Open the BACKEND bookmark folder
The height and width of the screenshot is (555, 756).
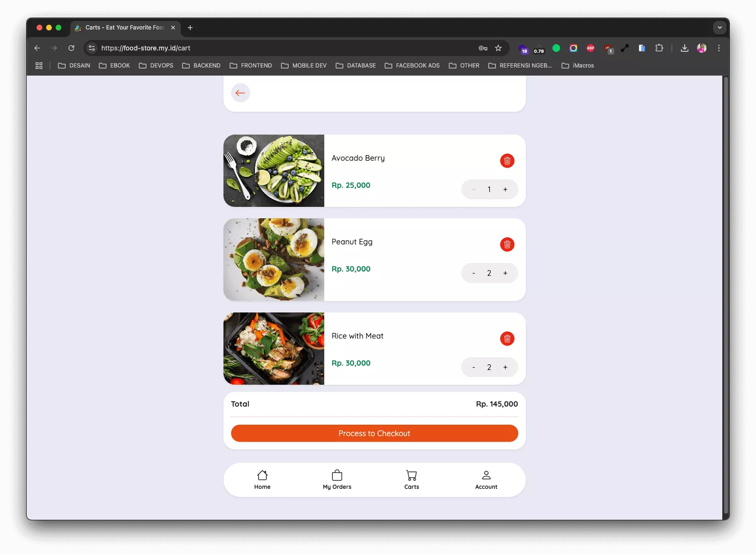coord(201,66)
